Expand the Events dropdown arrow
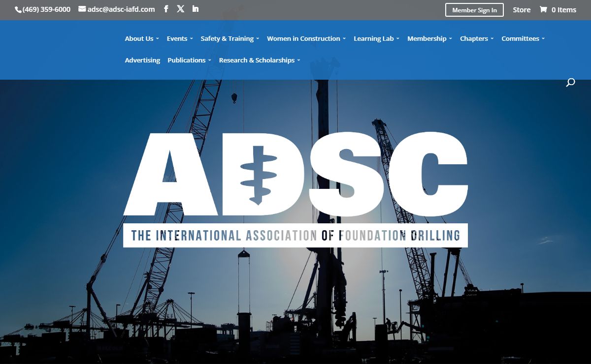Image resolution: width=591 pixels, height=364 pixels. point(191,39)
